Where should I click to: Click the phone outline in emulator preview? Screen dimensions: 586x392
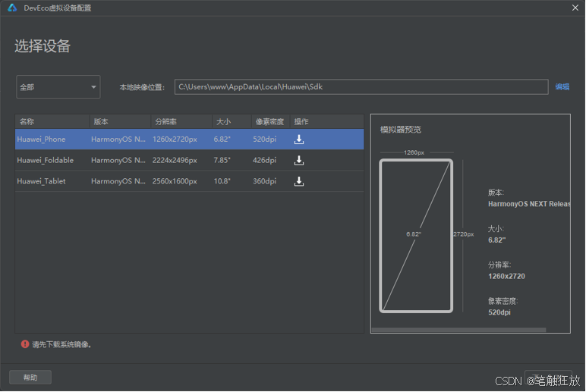tap(416, 236)
